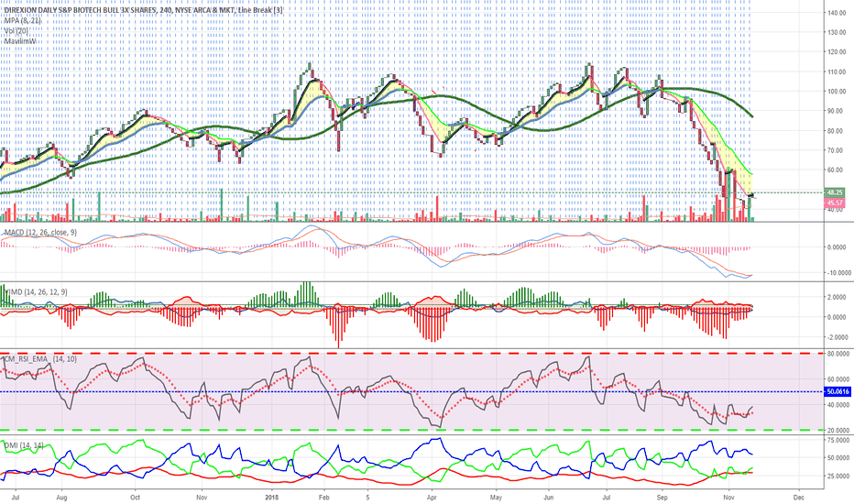Click the VIMD (14, 26, 12, 9) legend
854x504 pixels.
[36, 292]
